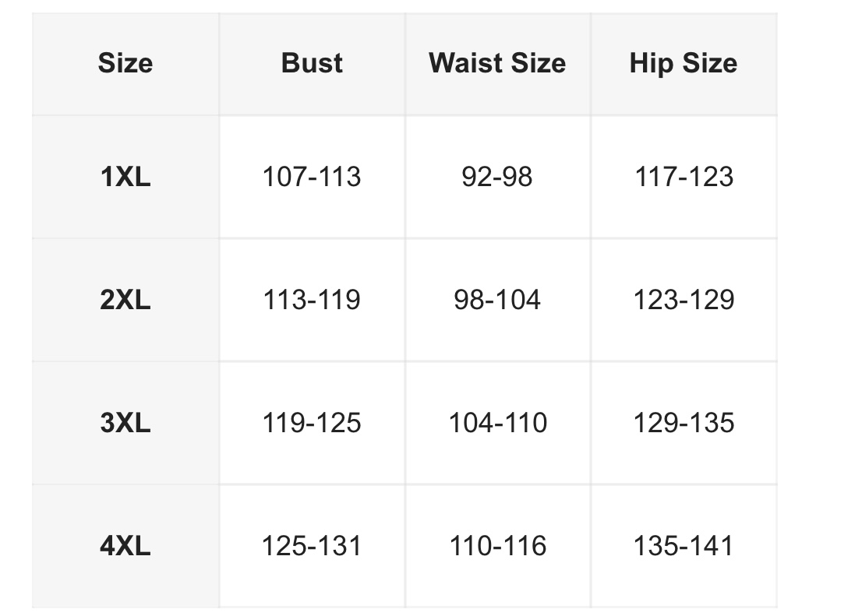Select the 4XL size row label

125,546
